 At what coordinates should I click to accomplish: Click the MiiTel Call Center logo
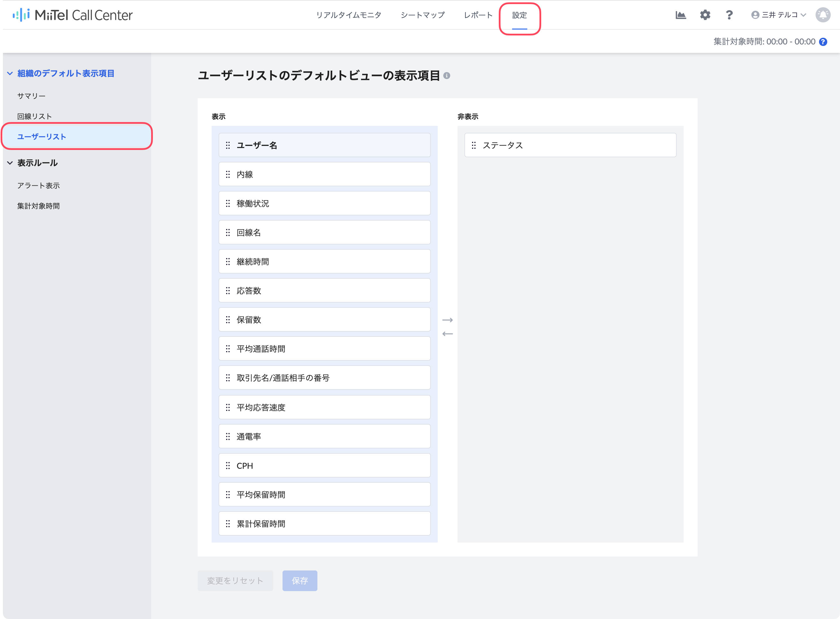(x=72, y=15)
